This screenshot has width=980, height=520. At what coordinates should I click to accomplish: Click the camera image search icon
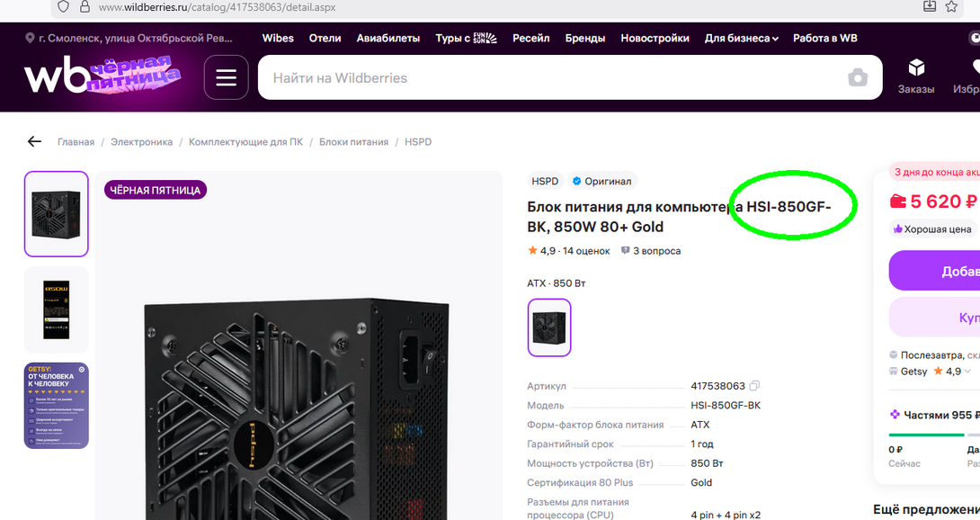(x=858, y=77)
